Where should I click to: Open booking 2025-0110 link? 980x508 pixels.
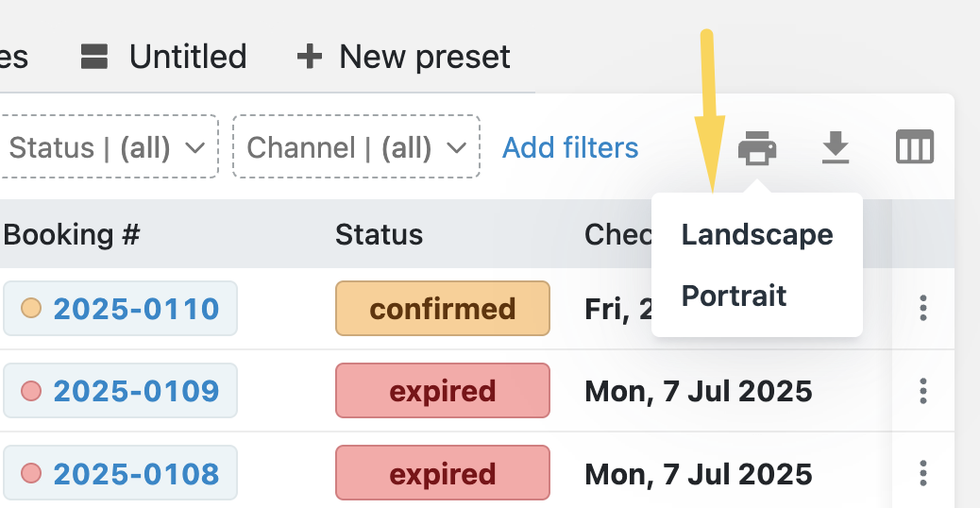pyautogui.click(x=136, y=309)
